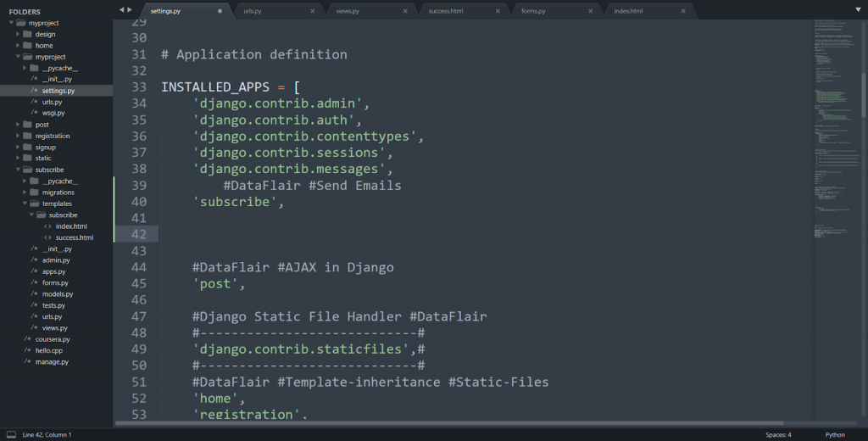Click the file icon beside wsgi.py
Image resolution: width=868 pixels, height=441 pixels.
pyautogui.click(x=34, y=113)
